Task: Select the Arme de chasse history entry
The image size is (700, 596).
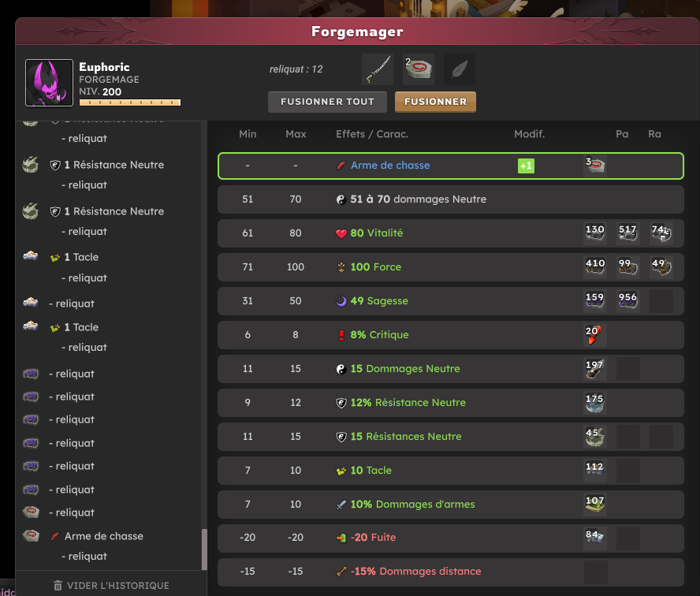Action: (x=103, y=536)
